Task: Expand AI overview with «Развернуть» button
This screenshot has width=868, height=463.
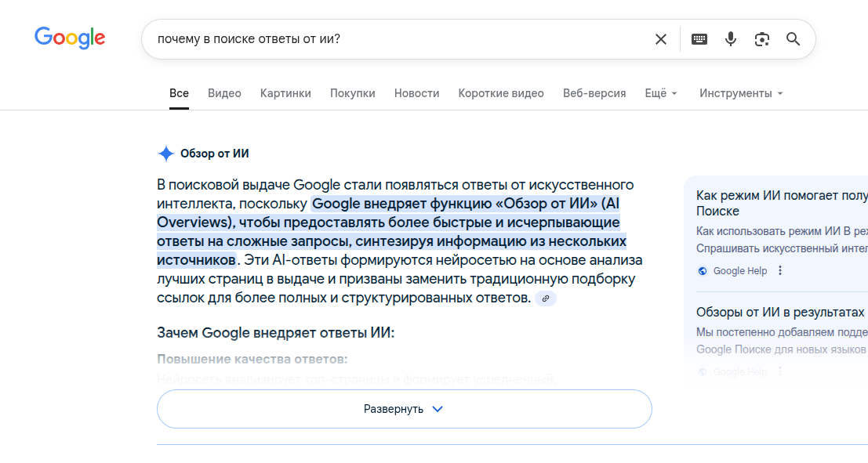Action: point(404,409)
